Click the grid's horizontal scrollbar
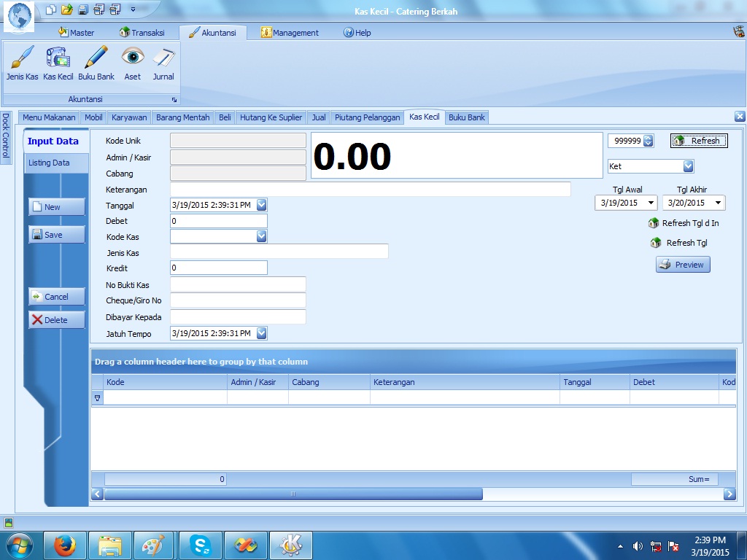Screen dimensions: 747x560 click(293, 494)
